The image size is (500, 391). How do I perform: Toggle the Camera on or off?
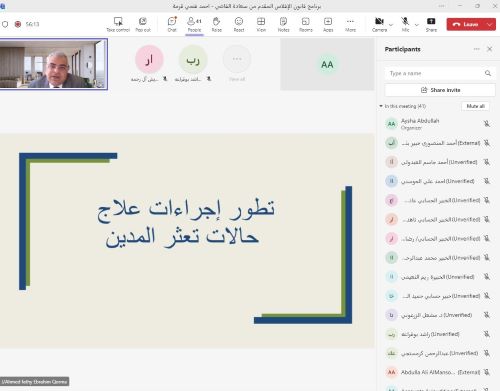pyautogui.click(x=379, y=24)
